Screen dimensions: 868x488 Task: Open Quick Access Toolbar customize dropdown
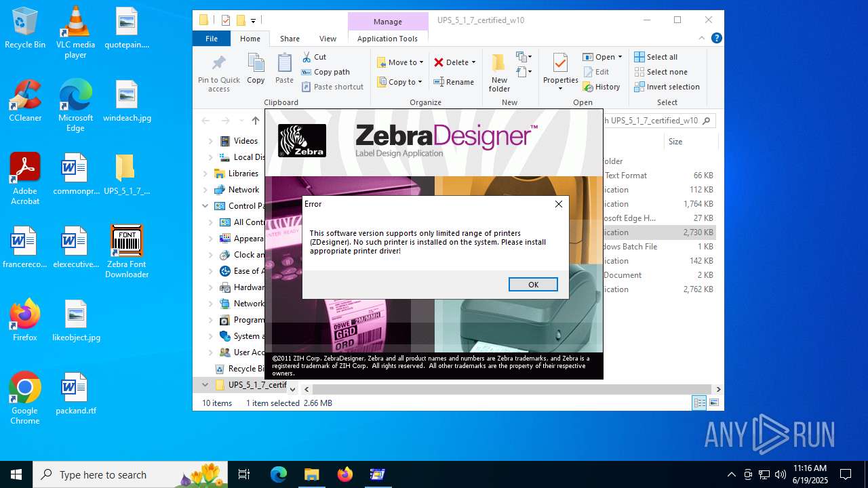click(x=253, y=20)
